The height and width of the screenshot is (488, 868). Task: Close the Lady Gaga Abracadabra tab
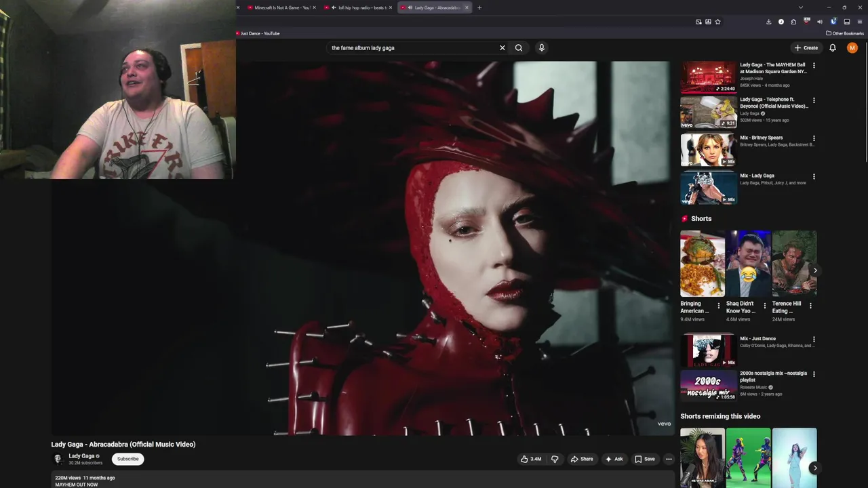(467, 7)
